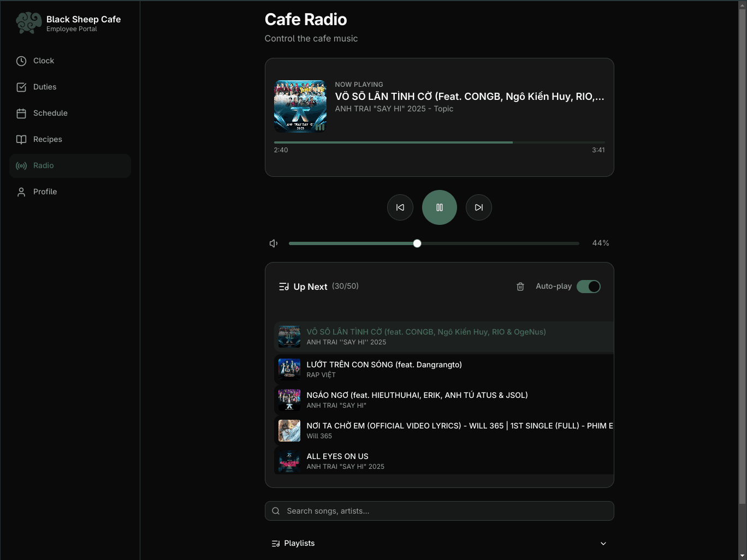Click the Duties checklist icon

coord(21,87)
